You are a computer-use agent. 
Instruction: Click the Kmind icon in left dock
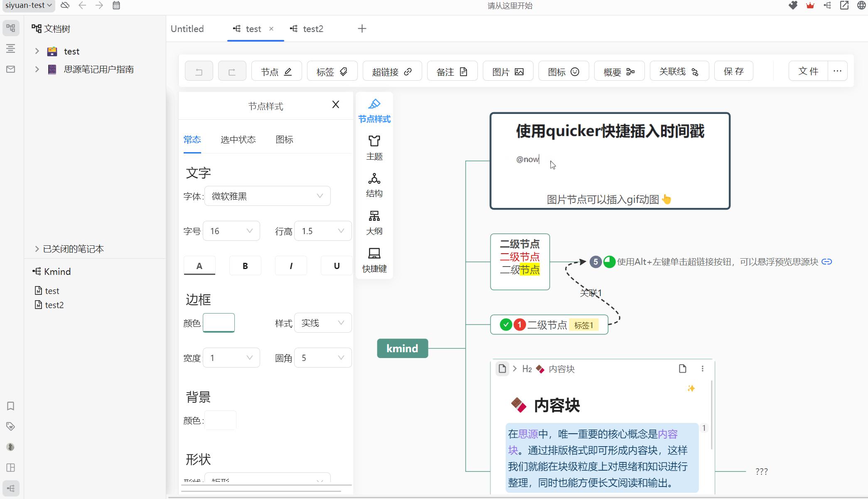click(x=11, y=488)
